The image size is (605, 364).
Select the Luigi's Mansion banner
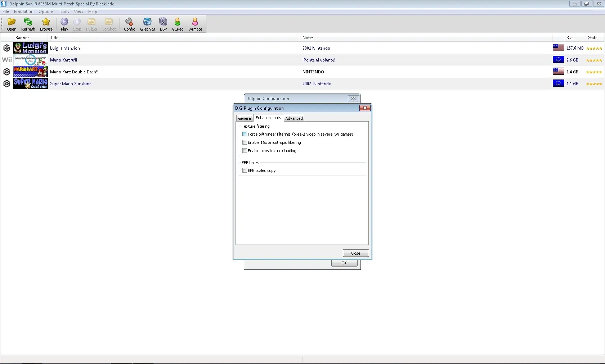pos(31,48)
